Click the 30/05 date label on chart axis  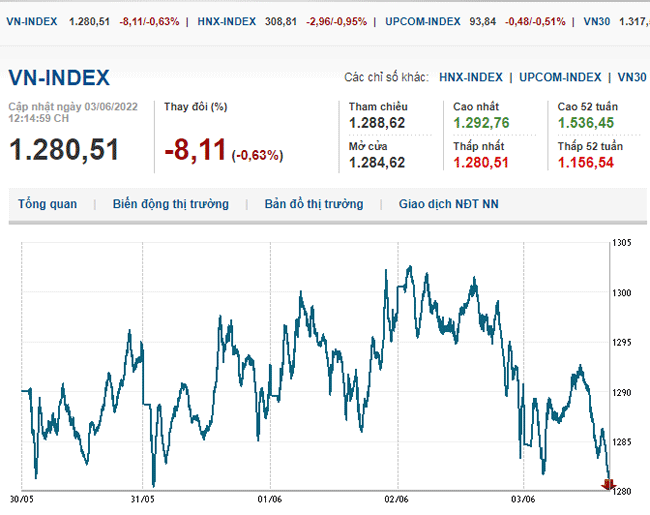point(22,498)
